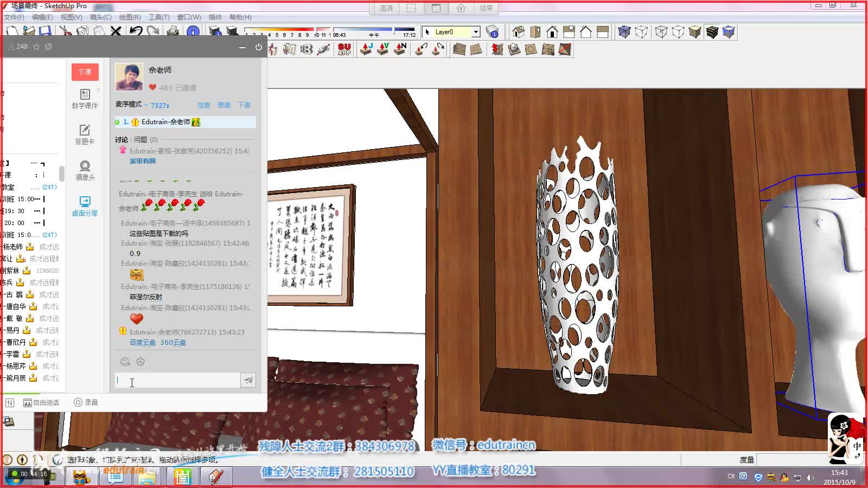Toggle 桌面分享 desktop sharing
The image size is (868, 488).
pyautogui.click(x=85, y=206)
